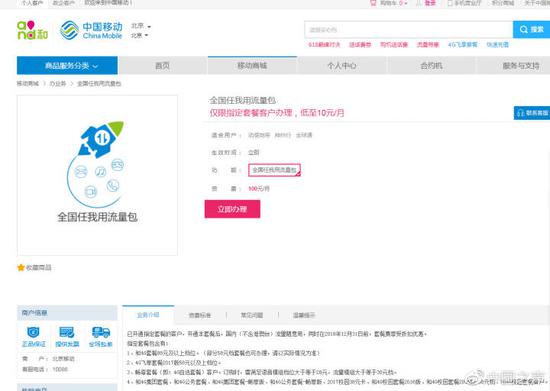This screenshot has height=391, width=550.
Task: Open the 购物车 shopping cart dropdown
Action: point(394,3)
